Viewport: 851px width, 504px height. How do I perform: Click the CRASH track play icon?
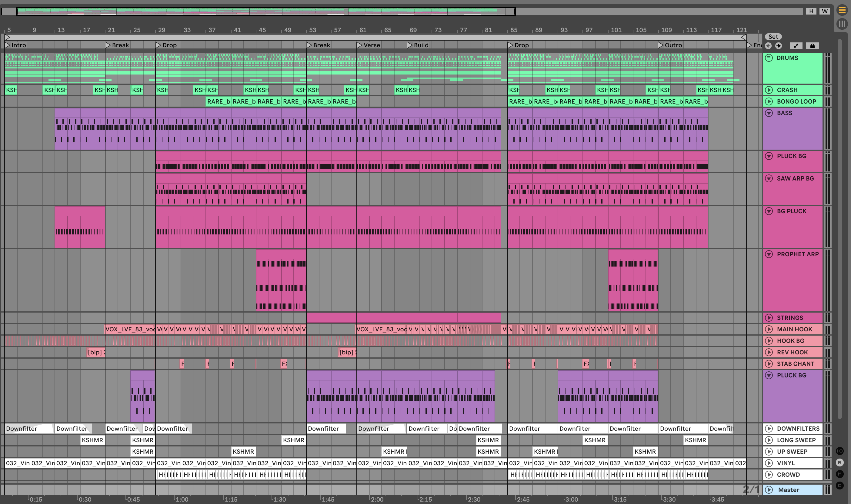pyautogui.click(x=769, y=90)
